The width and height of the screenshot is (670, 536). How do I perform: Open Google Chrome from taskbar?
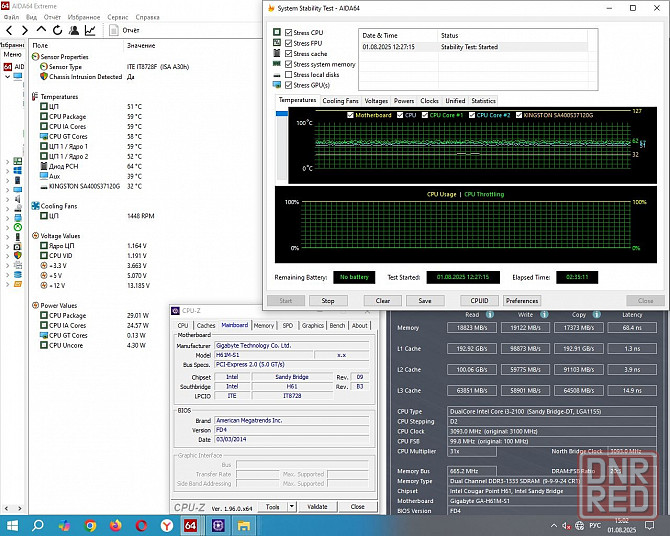tap(90, 525)
